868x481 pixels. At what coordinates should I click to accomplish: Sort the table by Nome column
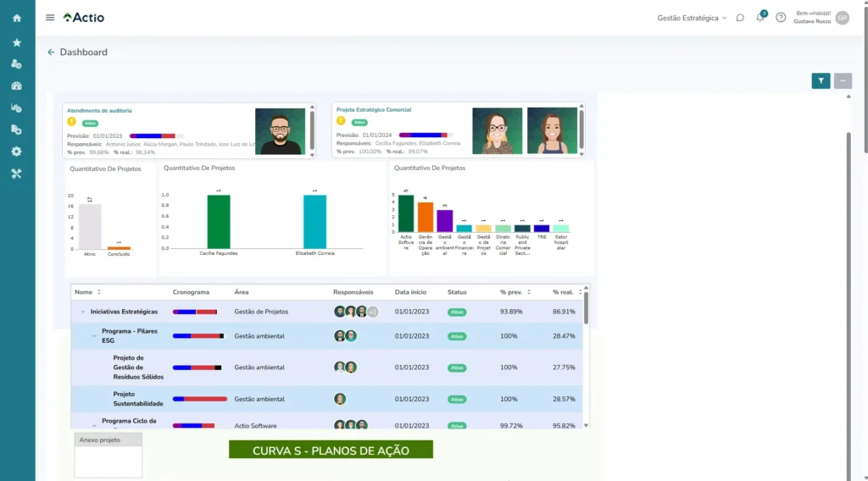(x=99, y=292)
